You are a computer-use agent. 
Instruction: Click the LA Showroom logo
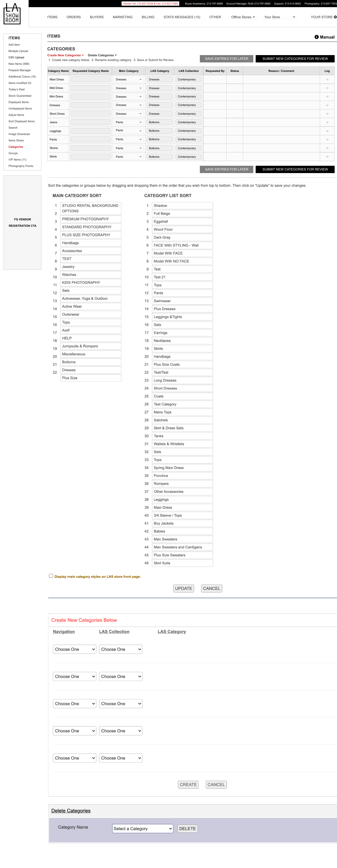point(12,14)
